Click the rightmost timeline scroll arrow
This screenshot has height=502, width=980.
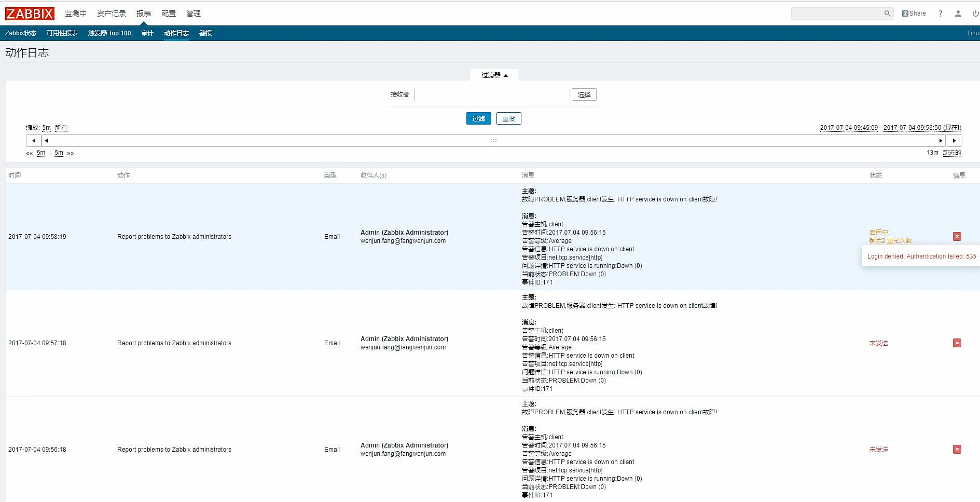tap(954, 141)
